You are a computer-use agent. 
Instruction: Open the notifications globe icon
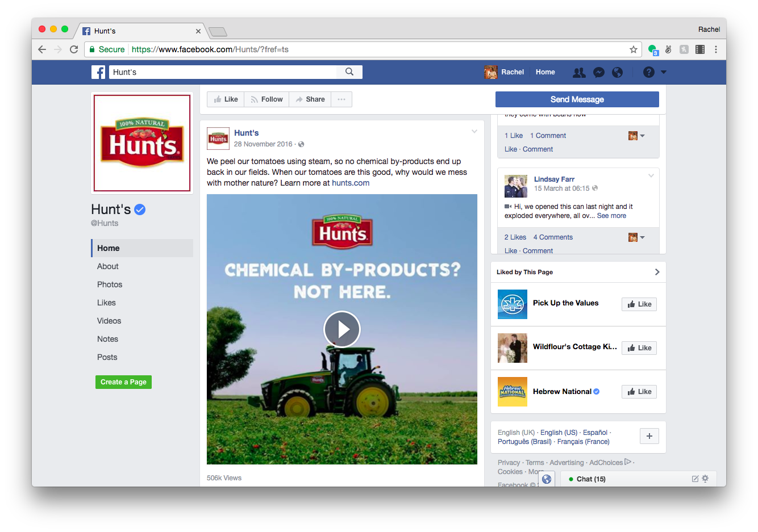(617, 72)
